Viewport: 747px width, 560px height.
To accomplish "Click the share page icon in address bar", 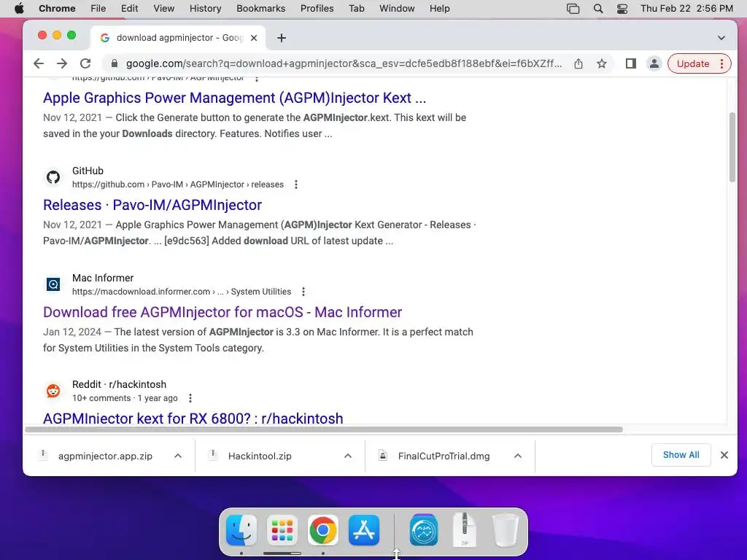I will pos(578,64).
